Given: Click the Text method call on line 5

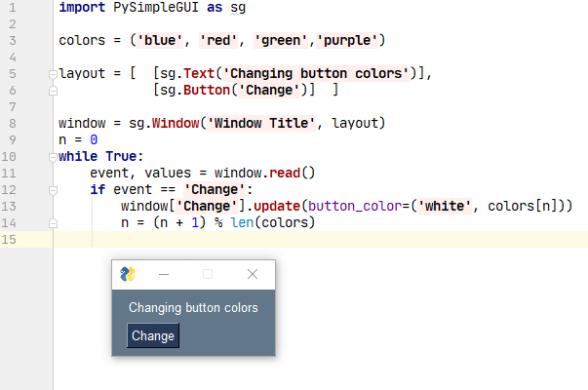Looking at the screenshot, I should point(199,73).
